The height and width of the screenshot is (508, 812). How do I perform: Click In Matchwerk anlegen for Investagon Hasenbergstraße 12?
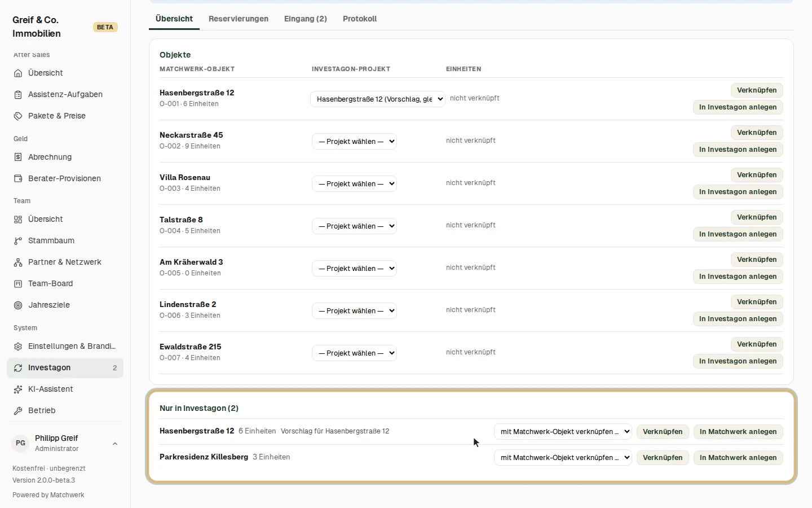pyautogui.click(x=738, y=432)
